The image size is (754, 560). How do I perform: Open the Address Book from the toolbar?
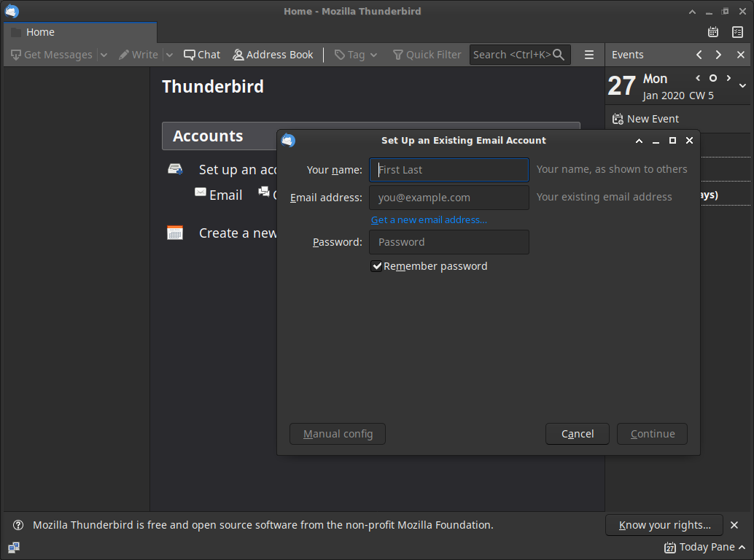coord(273,54)
